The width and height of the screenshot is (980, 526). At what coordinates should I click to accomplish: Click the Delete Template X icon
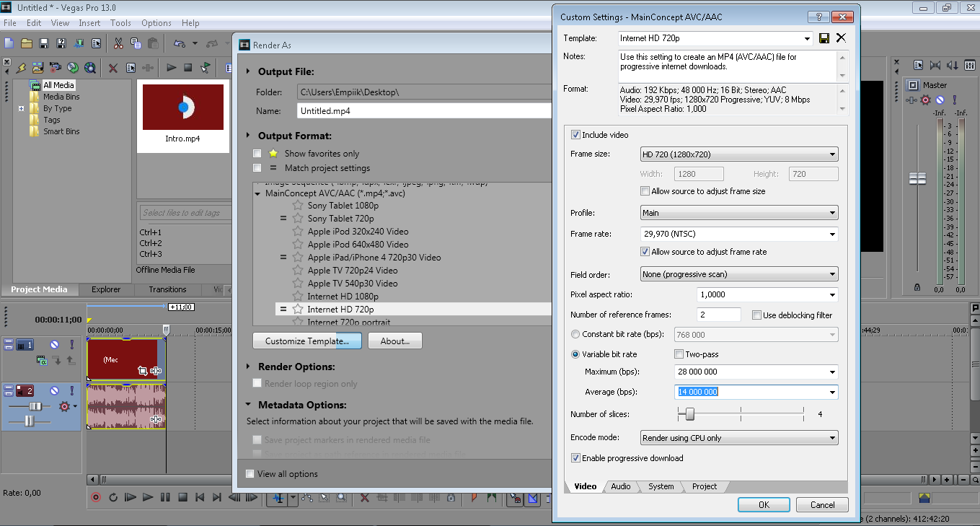(x=841, y=38)
